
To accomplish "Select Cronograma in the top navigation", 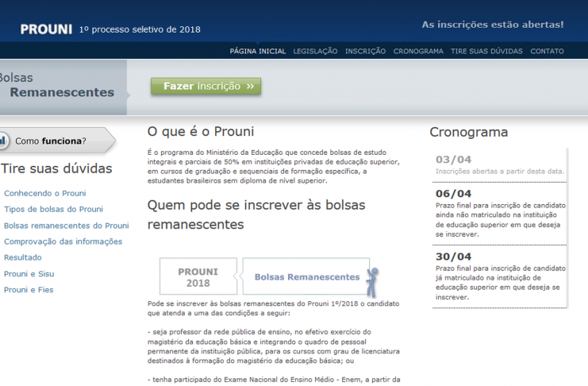I will (x=418, y=52).
